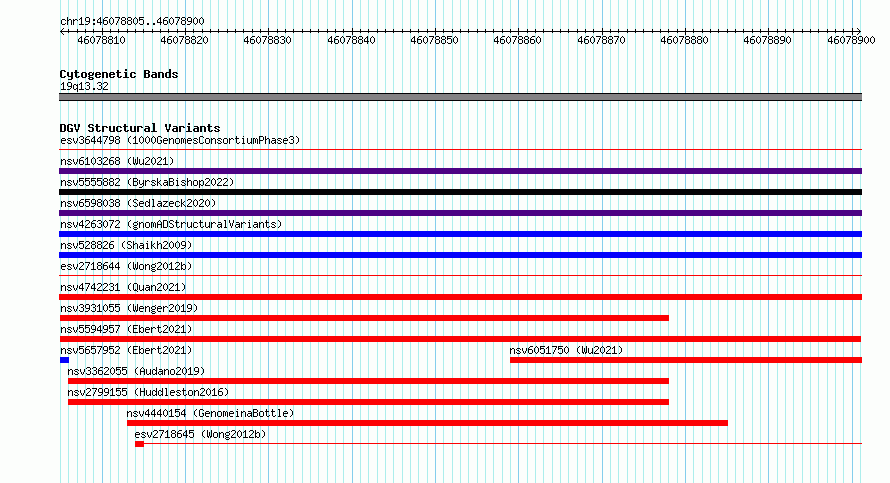Click the red Audano2019 variant bar
The height and width of the screenshot is (483, 890).
click(x=368, y=381)
